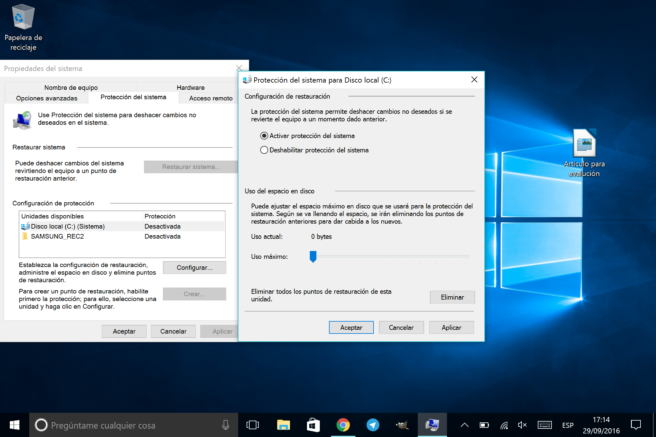Click the taskbar clock showing 17:14
Viewport: 656px width, 437px height.
[x=601, y=425]
